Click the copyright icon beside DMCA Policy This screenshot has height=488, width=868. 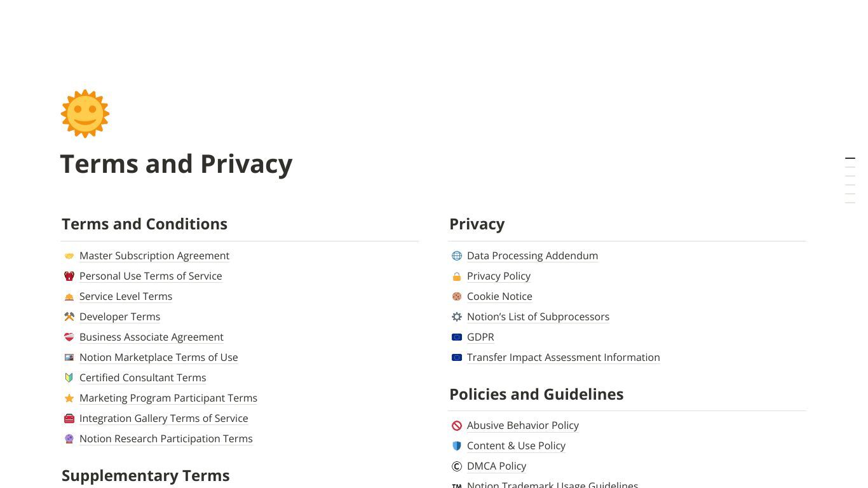[x=457, y=466]
